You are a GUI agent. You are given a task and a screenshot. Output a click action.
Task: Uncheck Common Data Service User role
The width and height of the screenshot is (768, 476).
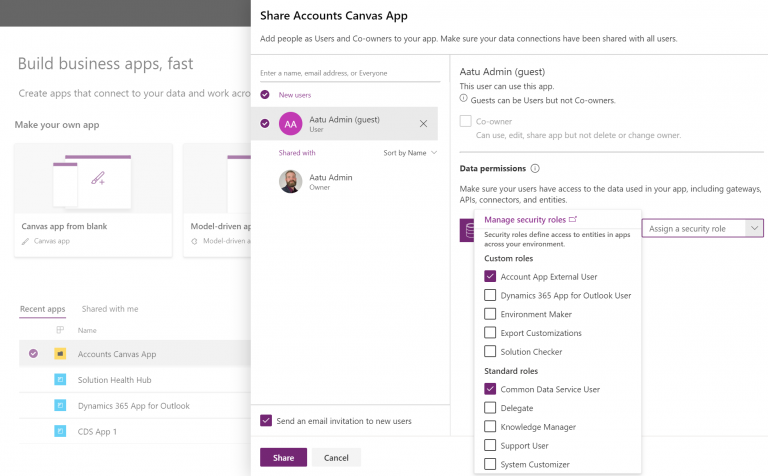490,389
